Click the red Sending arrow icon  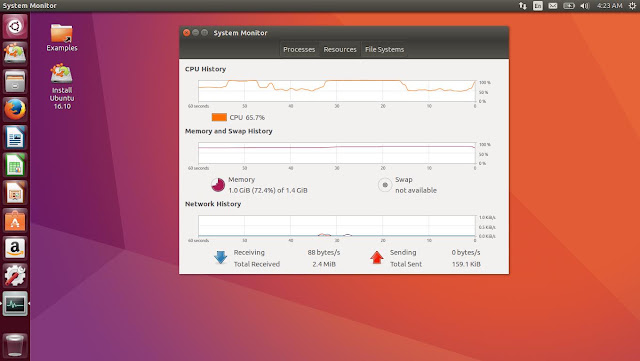[x=376, y=257]
